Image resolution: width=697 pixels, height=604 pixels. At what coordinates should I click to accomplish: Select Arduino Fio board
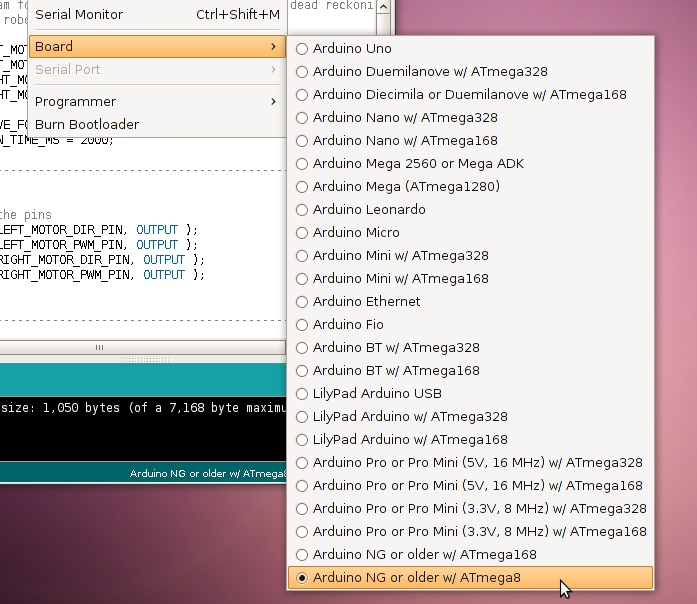coord(470,324)
